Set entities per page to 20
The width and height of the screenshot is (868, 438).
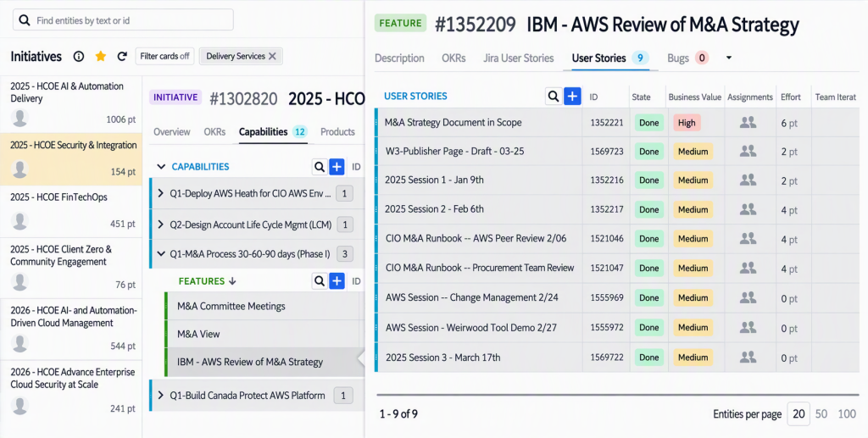[798, 413]
